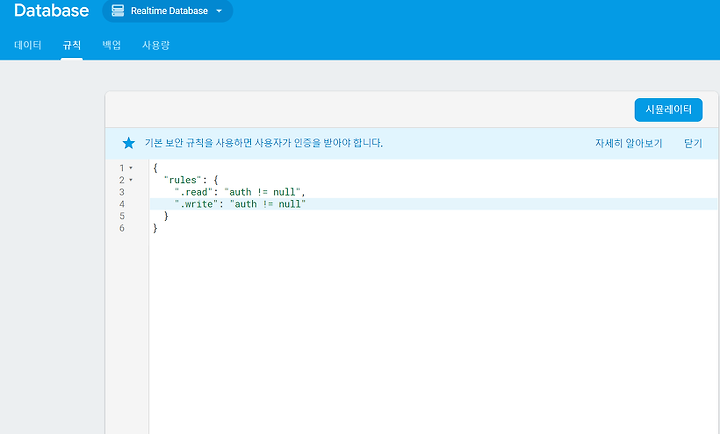This screenshot has width=720, height=434.
Task: Go to the 사용량 tab
Action: pos(156,45)
